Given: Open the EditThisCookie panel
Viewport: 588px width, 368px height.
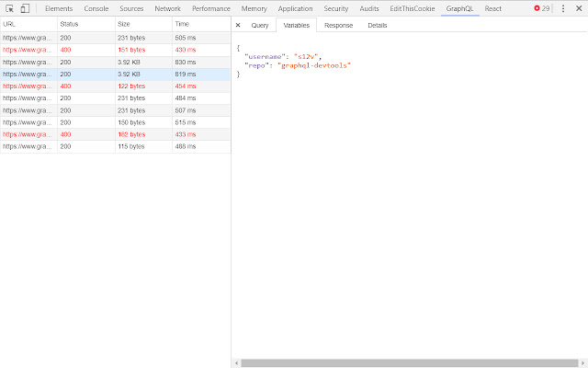Looking at the screenshot, I should point(411,8).
